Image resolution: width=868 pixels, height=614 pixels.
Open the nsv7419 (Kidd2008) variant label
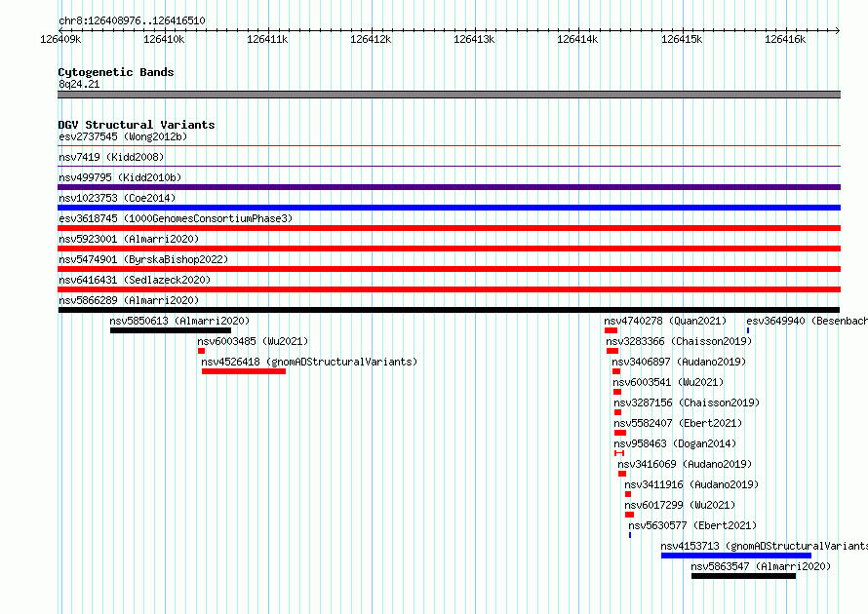coord(111,157)
